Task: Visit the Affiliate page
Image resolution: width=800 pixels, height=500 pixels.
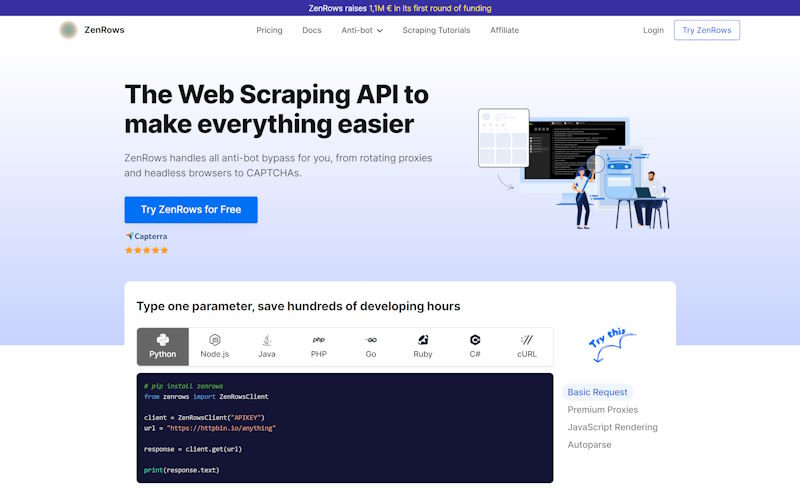Action: click(505, 30)
